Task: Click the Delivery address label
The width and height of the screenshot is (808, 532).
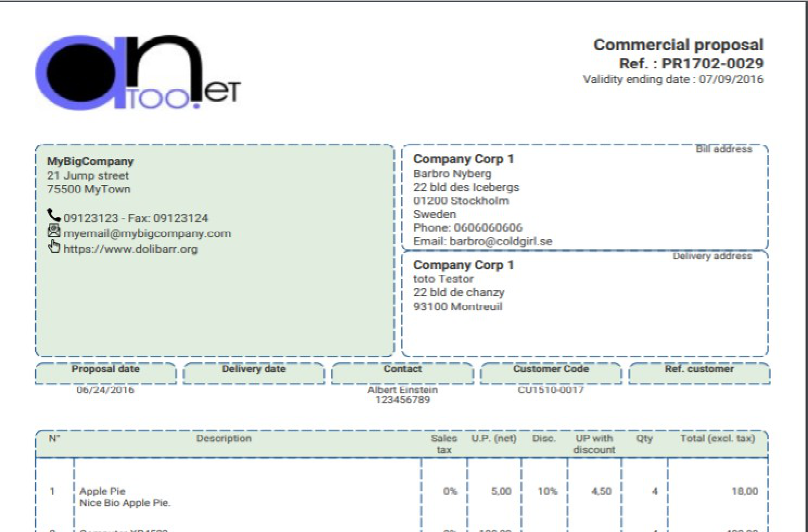Action: [x=712, y=256]
